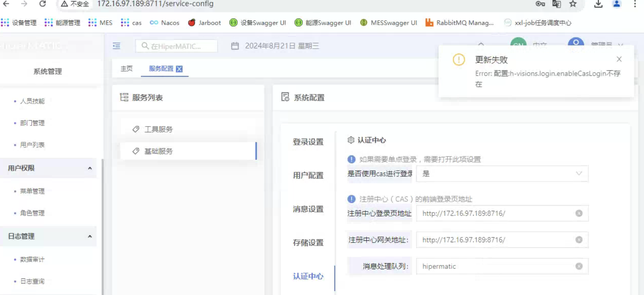644x295 pixels.
Task: Click the insecure site warning icon
Action: (x=64, y=4)
